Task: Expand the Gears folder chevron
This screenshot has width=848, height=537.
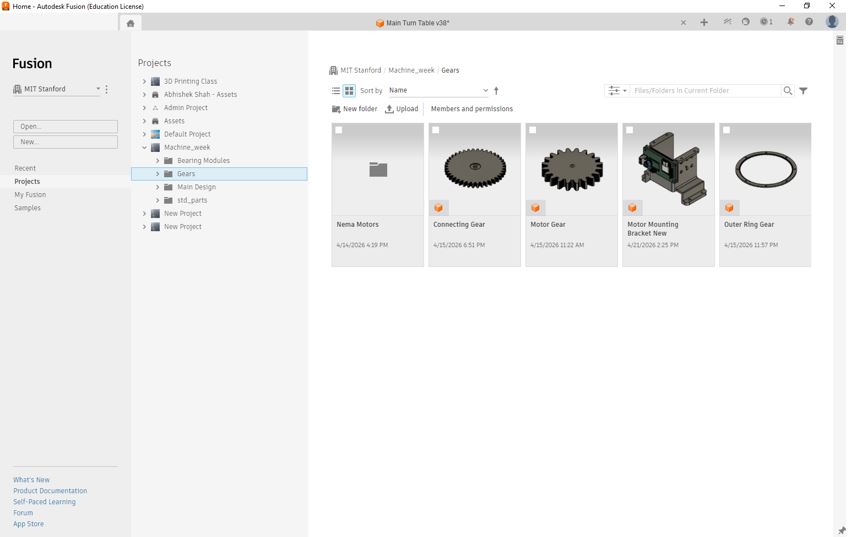Action: pyautogui.click(x=157, y=174)
